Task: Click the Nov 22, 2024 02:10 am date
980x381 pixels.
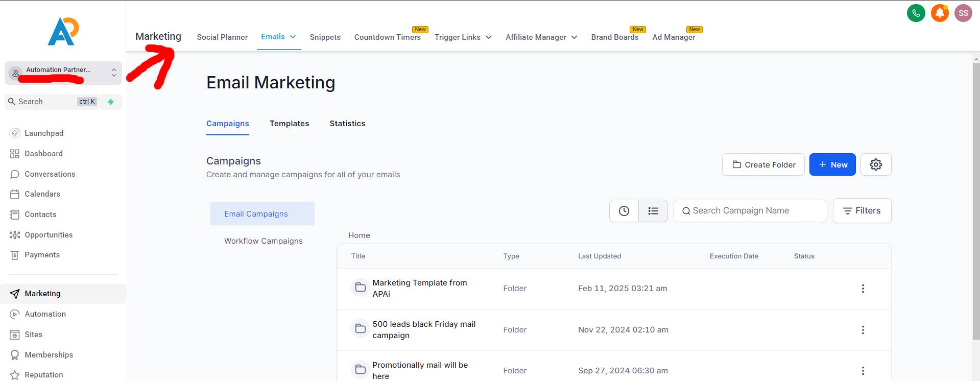Action: 623,330
